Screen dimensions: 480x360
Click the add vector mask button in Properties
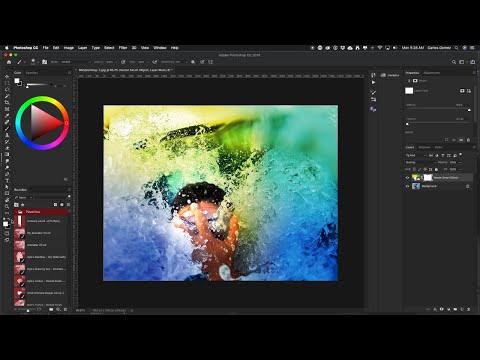tap(469, 91)
